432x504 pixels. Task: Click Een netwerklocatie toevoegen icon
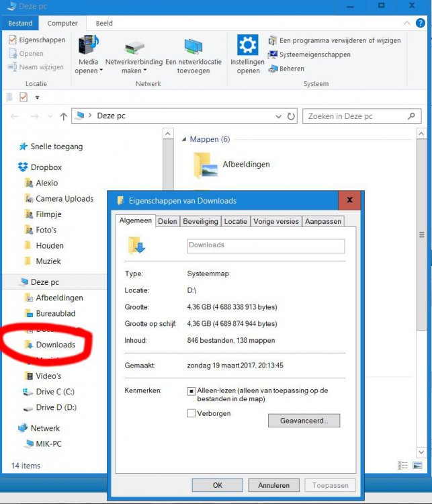(x=193, y=47)
